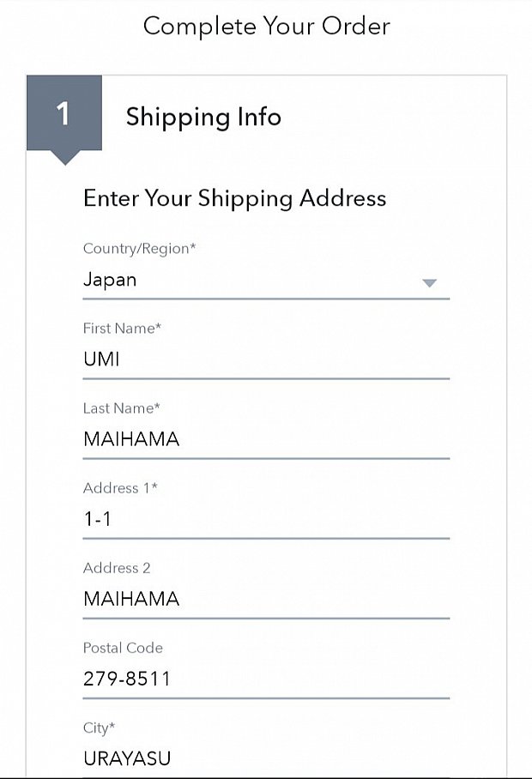Focus the Postal Code field showing 279-8511
This screenshot has height=779, width=532.
tap(266, 679)
